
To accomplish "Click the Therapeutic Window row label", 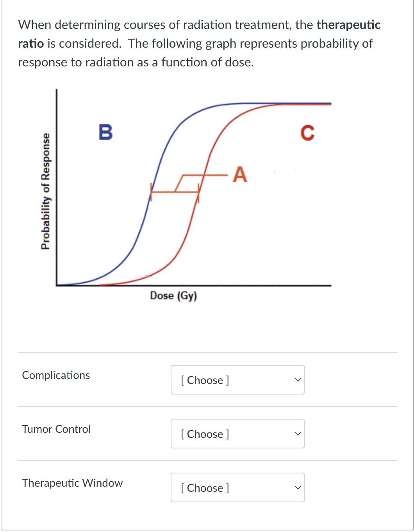I will click(72, 483).
